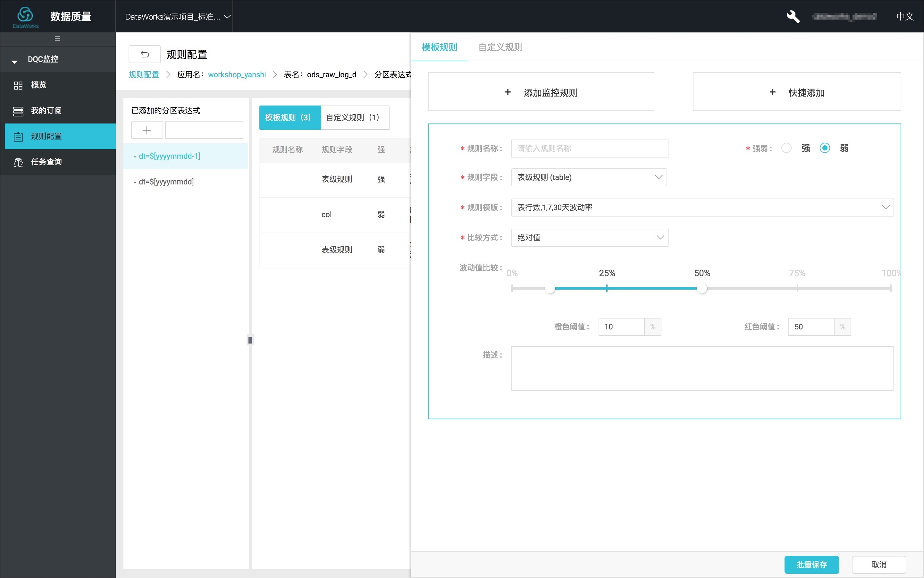This screenshot has height=578, width=924.
Task: Focus the 规则名称 input field
Action: pyautogui.click(x=590, y=148)
